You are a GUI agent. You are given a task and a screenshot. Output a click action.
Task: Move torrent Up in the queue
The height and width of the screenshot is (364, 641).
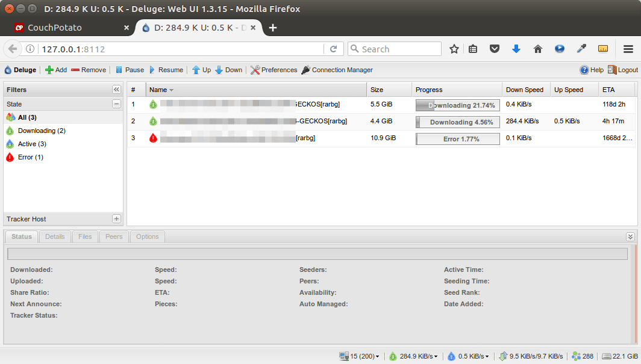196,70
